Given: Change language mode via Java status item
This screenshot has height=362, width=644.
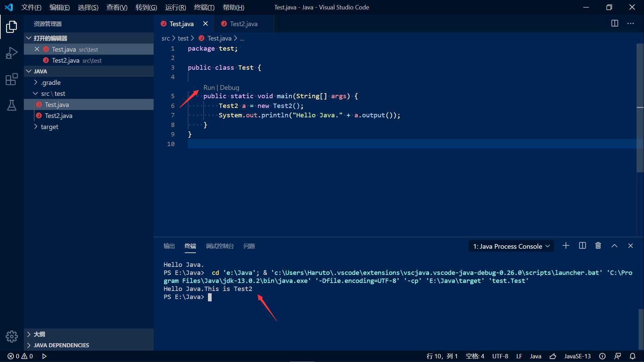Looking at the screenshot, I should coord(536,356).
